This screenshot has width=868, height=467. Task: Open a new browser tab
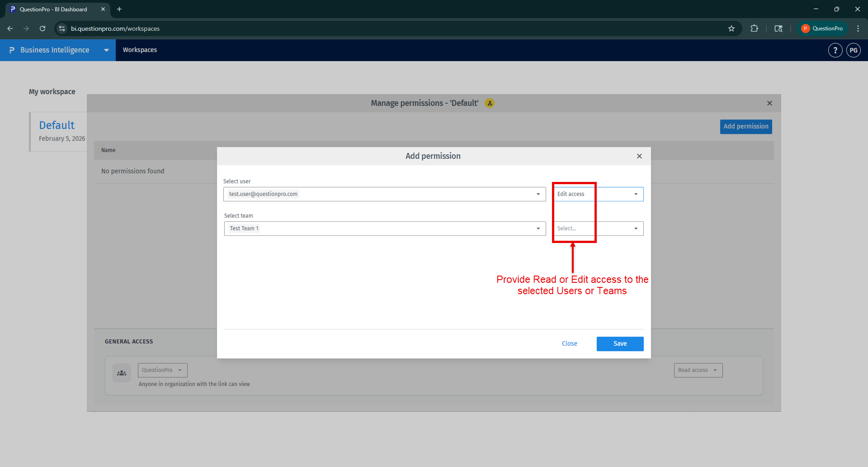pyautogui.click(x=119, y=9)
